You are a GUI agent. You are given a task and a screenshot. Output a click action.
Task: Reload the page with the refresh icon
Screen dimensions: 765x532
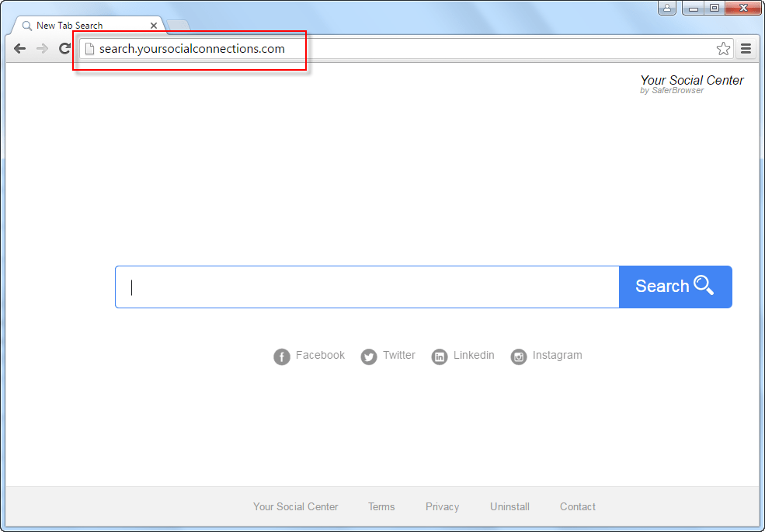[x=65, y=48]
